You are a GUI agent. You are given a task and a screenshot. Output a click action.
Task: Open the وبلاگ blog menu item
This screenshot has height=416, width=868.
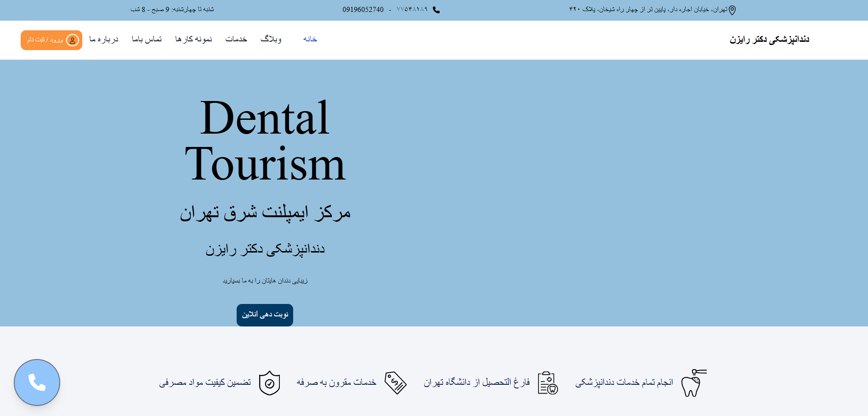click(271, 39)
